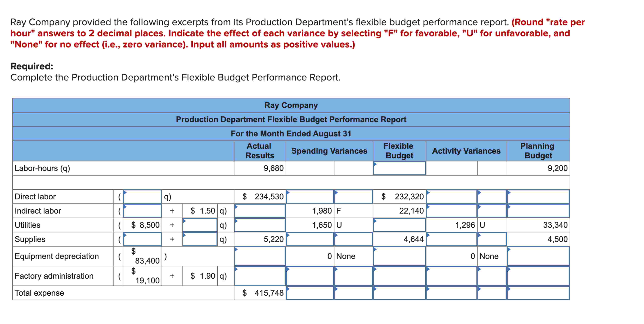This screenshot has width=644, height=324.
Task: Click Supplies spending variance amount field
Action: [310, 239]
